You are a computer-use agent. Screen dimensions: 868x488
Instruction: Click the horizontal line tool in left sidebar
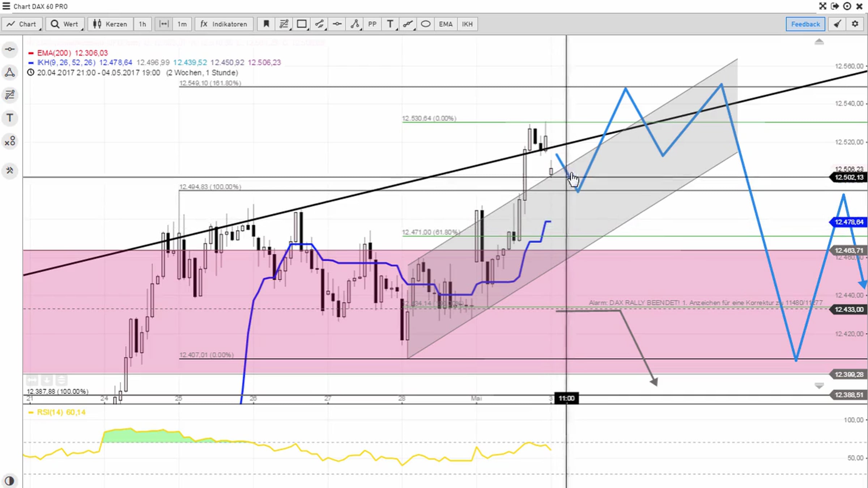[x=10, y=49]
